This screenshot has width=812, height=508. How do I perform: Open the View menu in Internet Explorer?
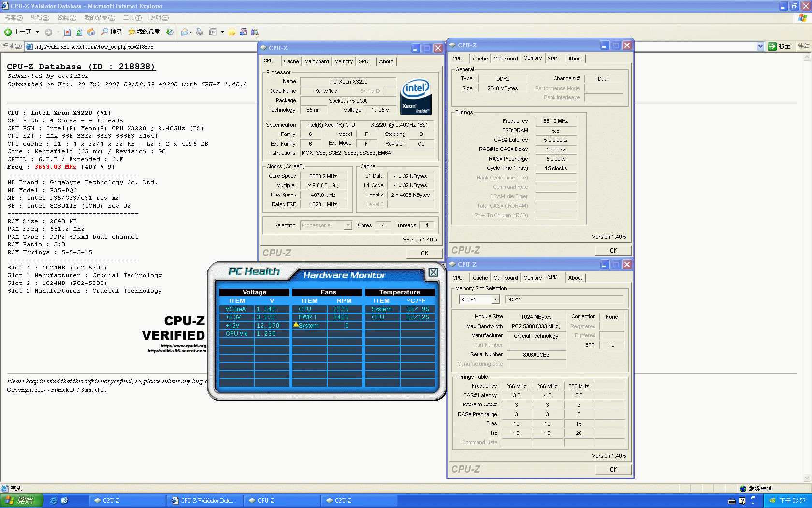click(67, 18)
